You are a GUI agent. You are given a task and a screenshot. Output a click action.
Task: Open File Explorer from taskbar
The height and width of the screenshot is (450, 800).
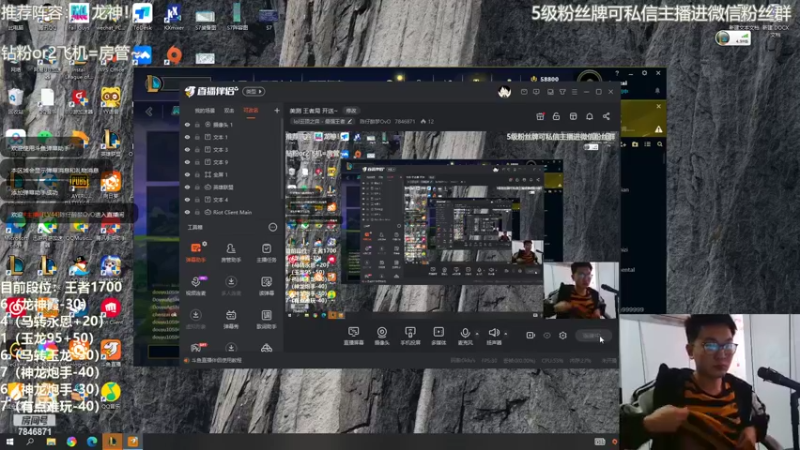[51, 441]
